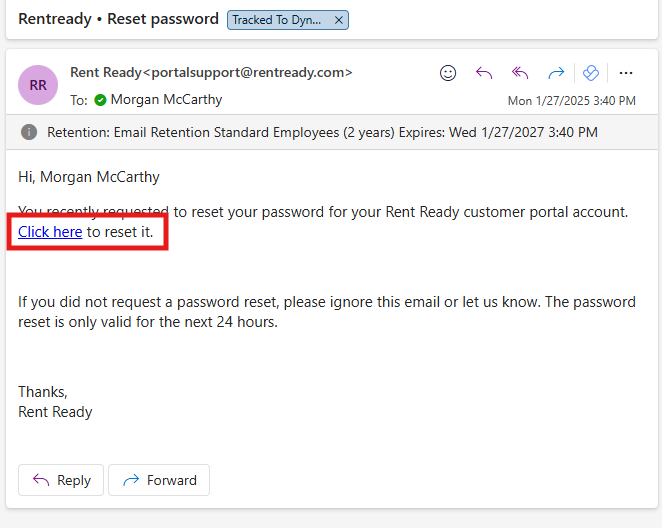Viewport: 662px width, 528px height.
Task: Select the Tracked To Dyn... category label
Action: [277, 20]
